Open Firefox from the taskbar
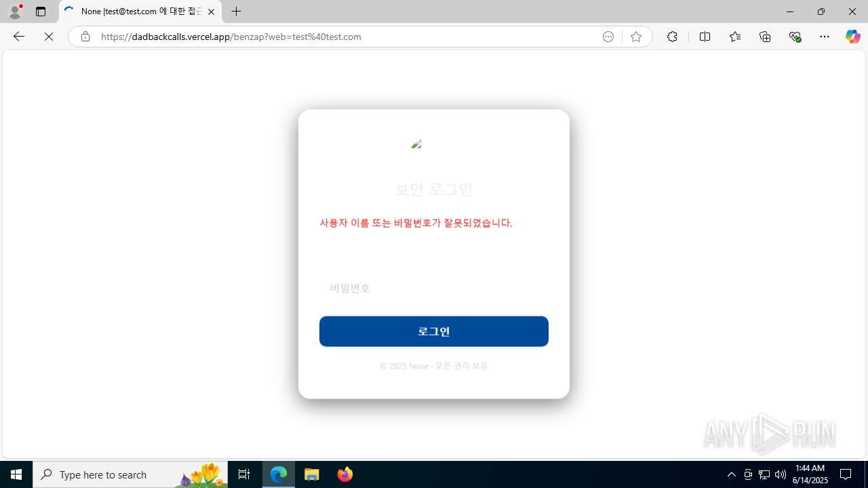This screenshot has width=868, height=488. click(344, 474)
